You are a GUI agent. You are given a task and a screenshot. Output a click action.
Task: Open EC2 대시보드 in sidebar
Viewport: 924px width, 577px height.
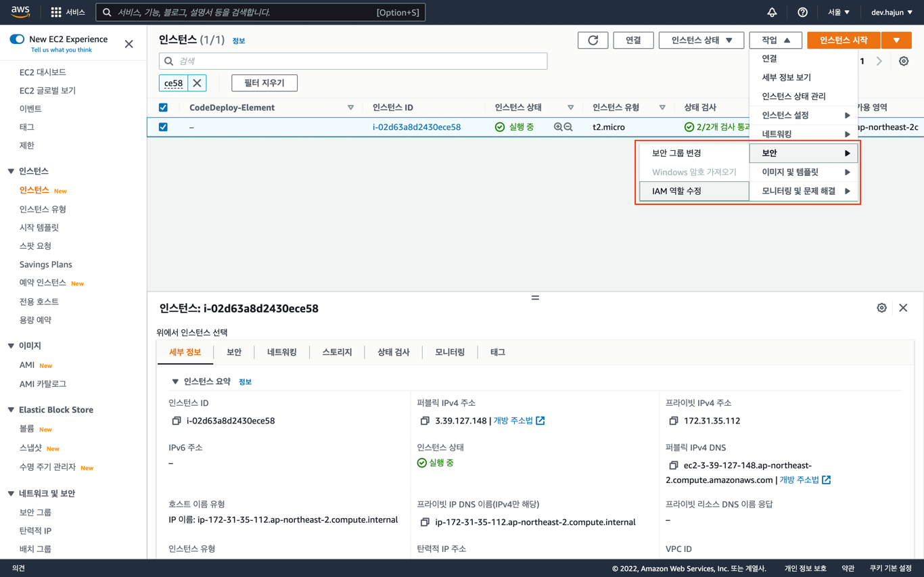click(x=43, y=72)
